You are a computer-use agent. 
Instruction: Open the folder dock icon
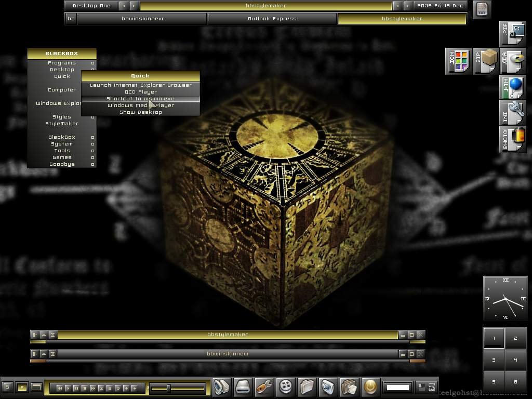307,387
